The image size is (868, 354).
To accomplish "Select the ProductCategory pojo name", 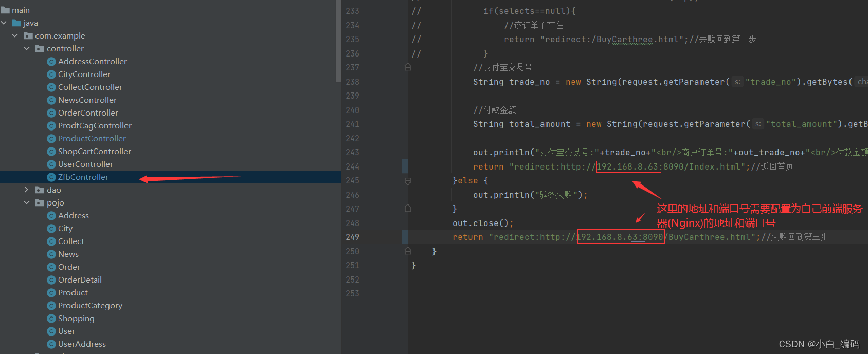I will coord(90,306).
